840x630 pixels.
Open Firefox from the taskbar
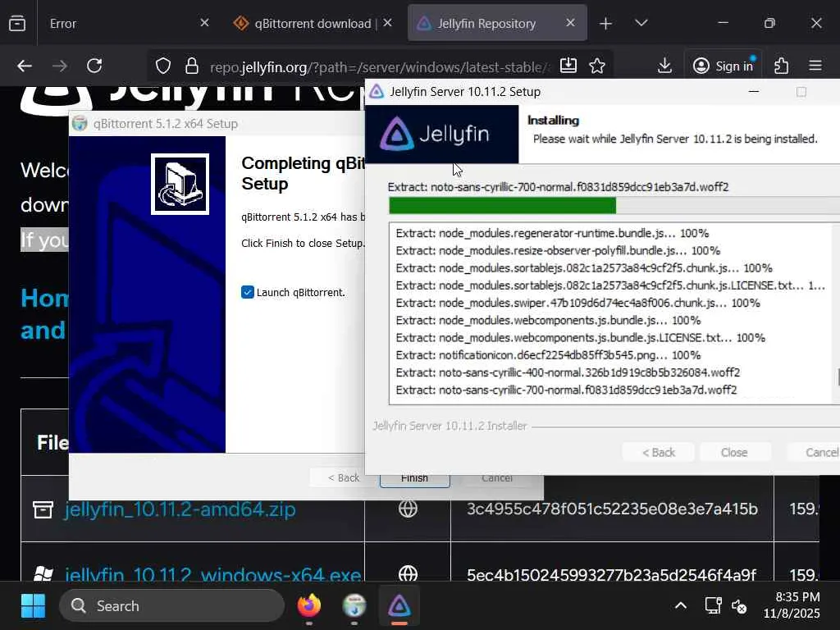point(309,606)
